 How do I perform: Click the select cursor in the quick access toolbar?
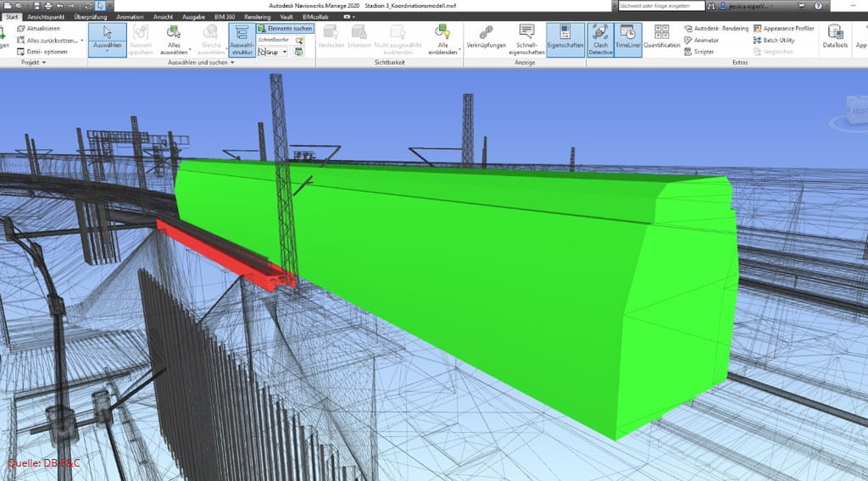100,6
